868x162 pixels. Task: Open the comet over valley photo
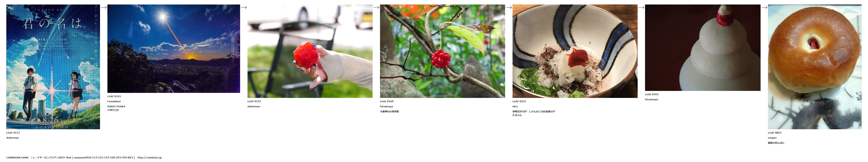pos(173,49)
